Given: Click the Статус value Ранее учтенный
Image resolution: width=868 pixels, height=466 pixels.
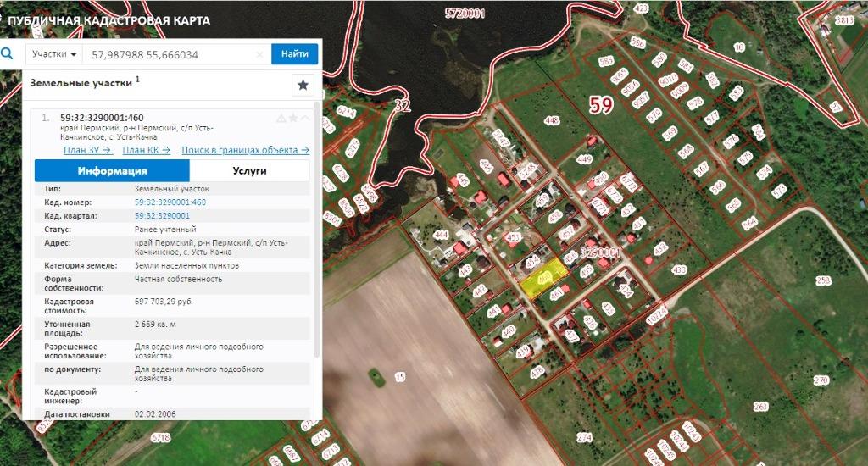Looking at the screenshot, I should click(165, 229).
